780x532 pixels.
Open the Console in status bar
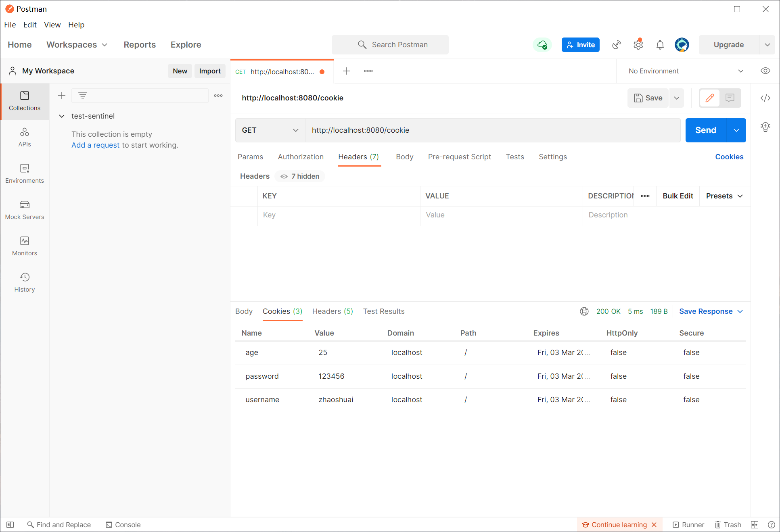tap(123, 525)
